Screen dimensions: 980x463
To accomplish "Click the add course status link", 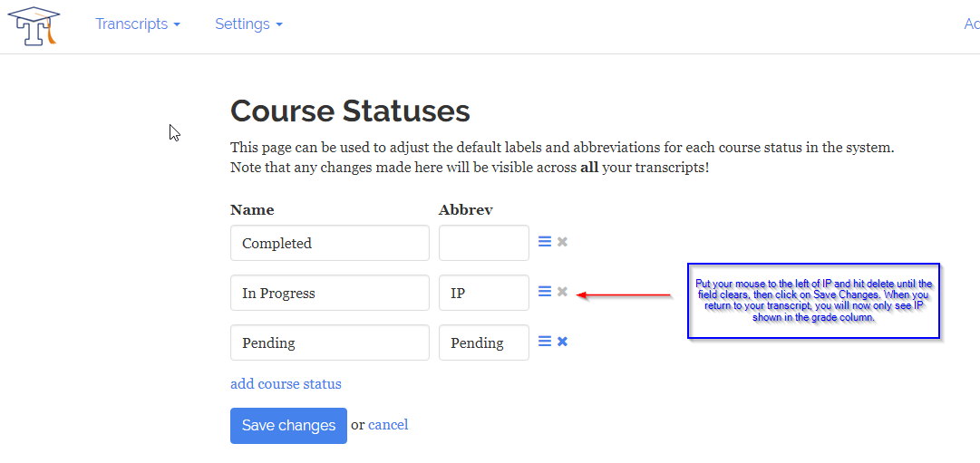I will pos(286,384).
